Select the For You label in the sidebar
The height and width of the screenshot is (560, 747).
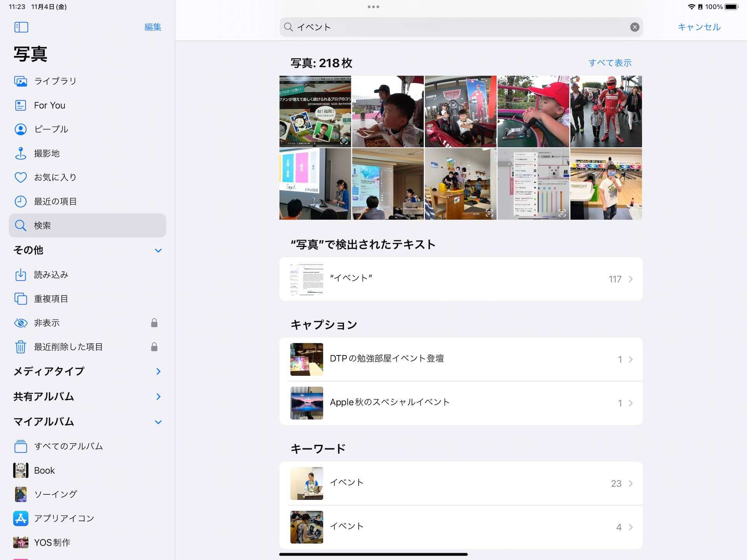(x=49, y=105)
